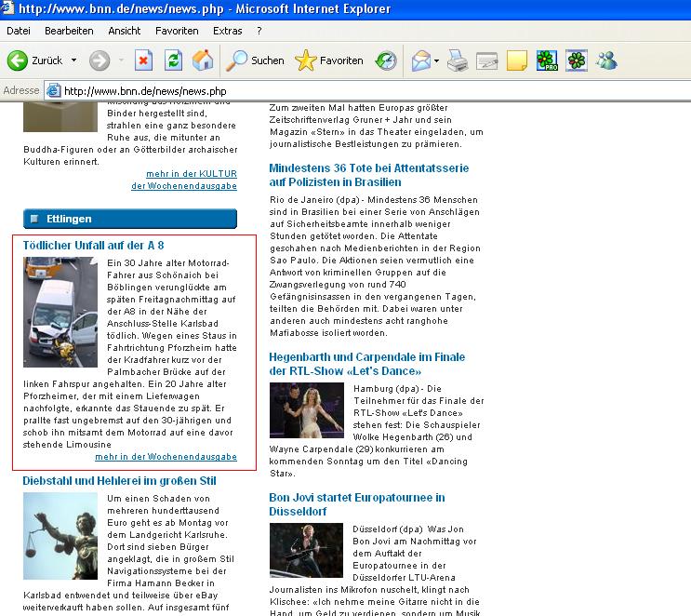Click the text 'Rio de Janeiro (dpa)'

[x=314, y=200]
